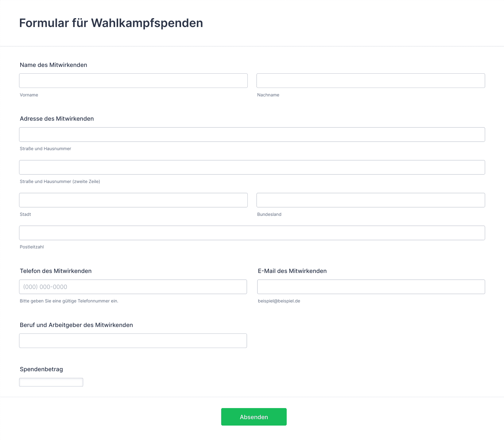504x440 pixels.
Task: Click the 'Name des Mitwirkenden' label
Action: 53,65
